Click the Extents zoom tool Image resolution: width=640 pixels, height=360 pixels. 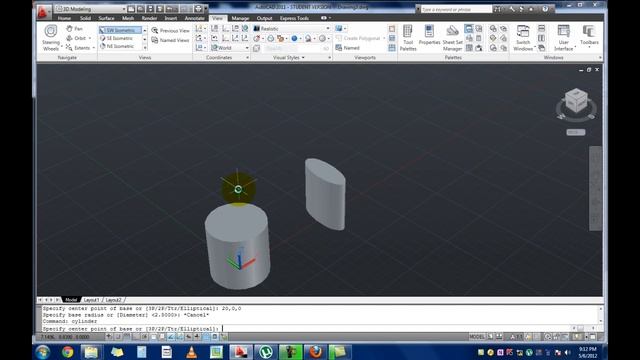point(78,48)
